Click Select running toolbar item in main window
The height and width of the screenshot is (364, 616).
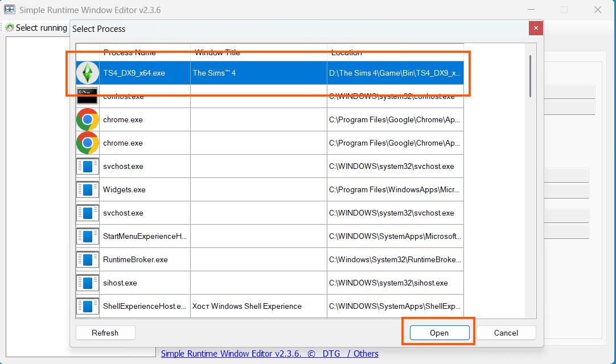(x=36, y=28)
